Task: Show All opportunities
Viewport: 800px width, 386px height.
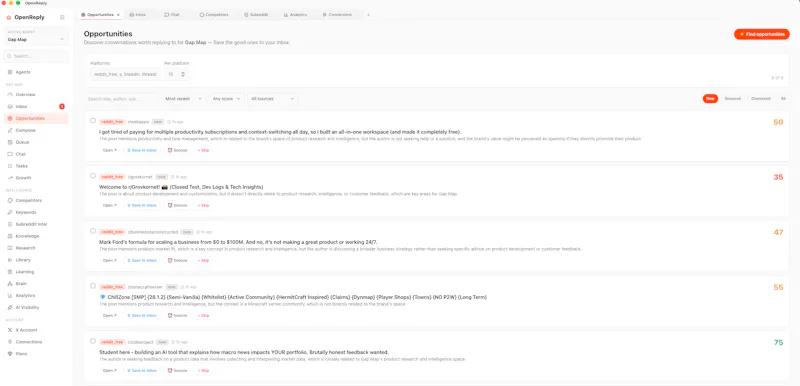Action: pos(783,99)
